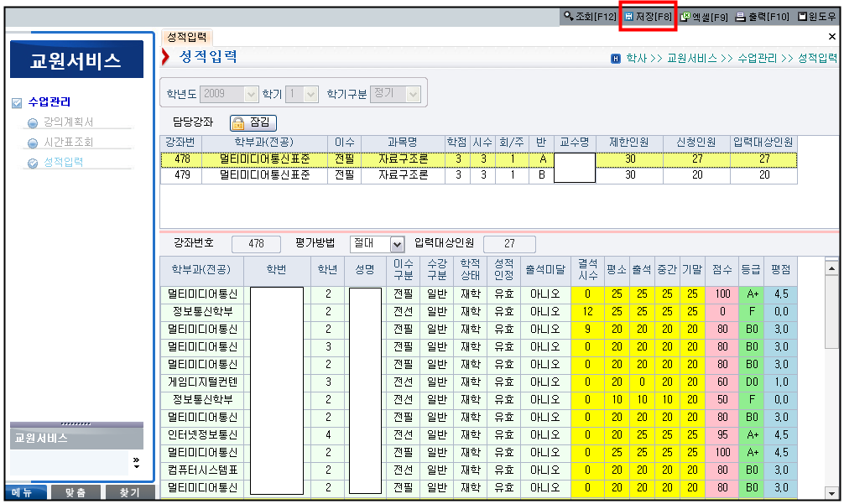Click the 입력대상인원 field showing 27
844x504 pixels.
click(x=509, y=244)
